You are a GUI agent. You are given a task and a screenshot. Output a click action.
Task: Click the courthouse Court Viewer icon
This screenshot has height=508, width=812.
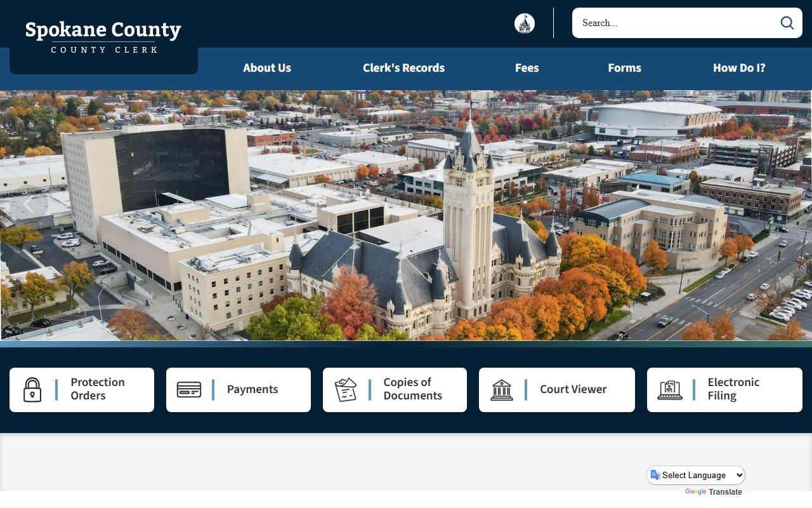[502, 390]
